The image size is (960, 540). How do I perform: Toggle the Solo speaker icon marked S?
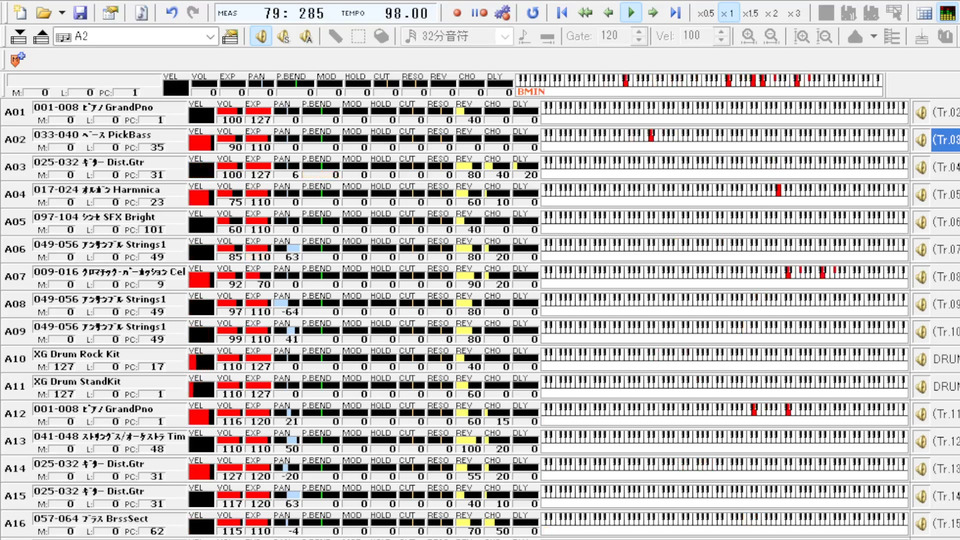pos(283,37)
